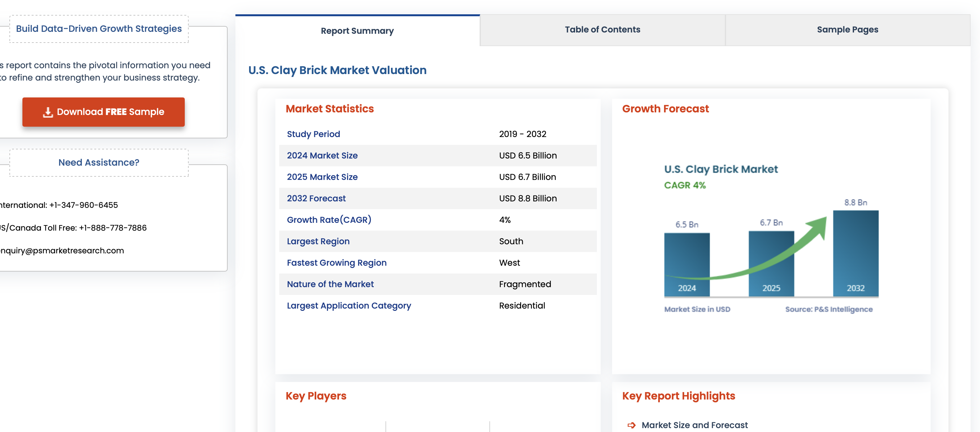980x432 pixels.
Task: Select the Growth Rate(CAGR) row label
Action: coord(329,220)
